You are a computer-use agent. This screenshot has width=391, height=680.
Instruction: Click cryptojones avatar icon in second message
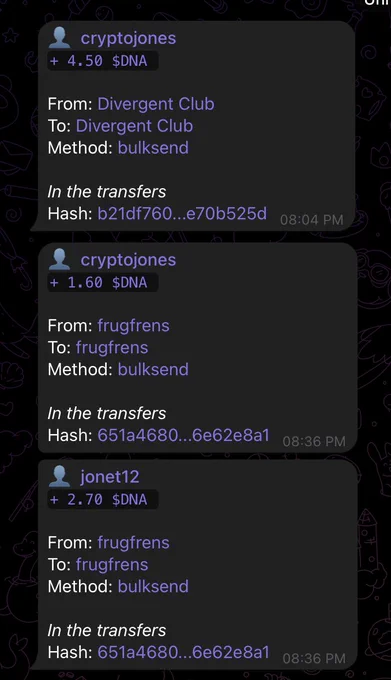[59, 259]
